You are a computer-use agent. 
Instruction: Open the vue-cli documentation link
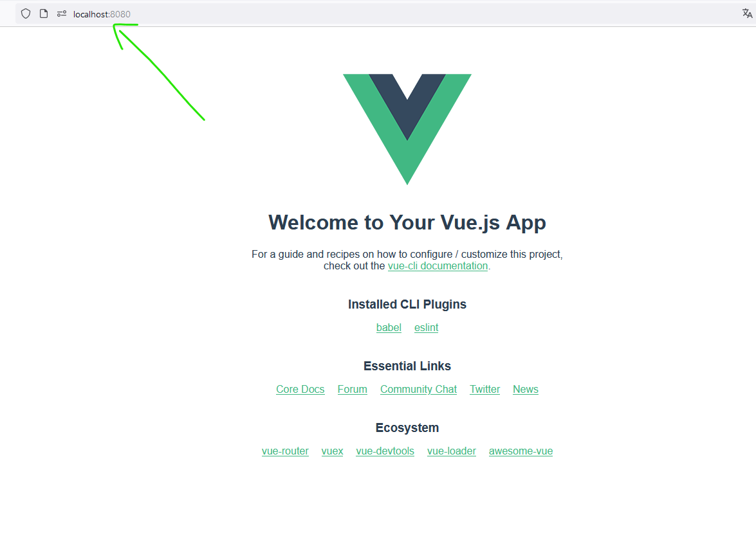[x=438, y=266]
